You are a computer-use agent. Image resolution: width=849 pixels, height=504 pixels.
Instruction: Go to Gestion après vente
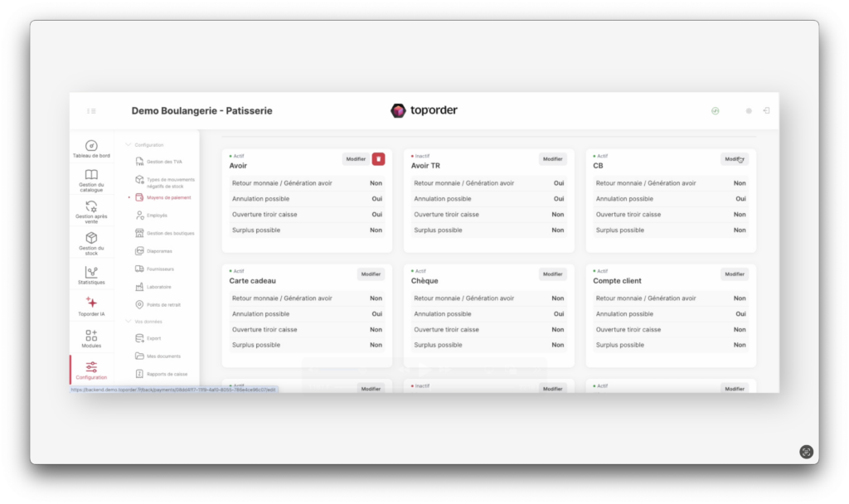(91, 211)
